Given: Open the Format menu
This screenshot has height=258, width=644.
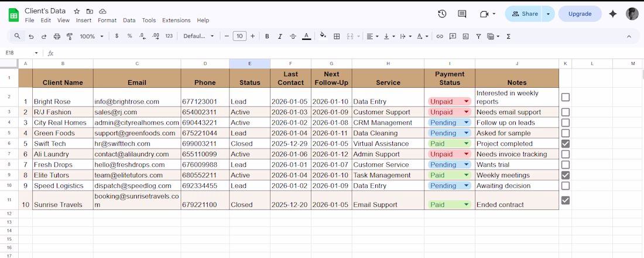Looking at the screenshot, I should 107,20.
